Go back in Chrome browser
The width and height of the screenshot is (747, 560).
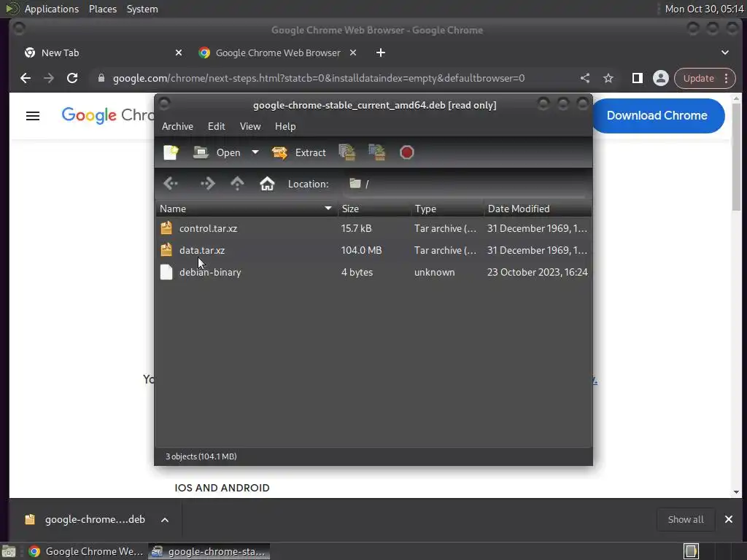click(x=26, y=78)
